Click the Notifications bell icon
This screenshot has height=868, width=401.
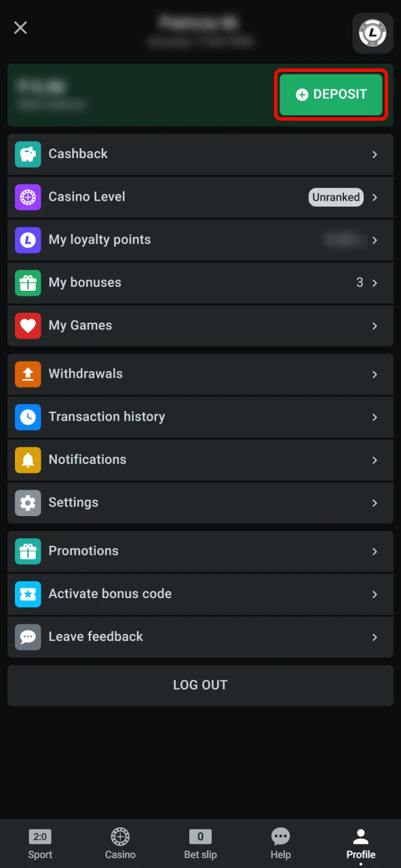(27, 460)
